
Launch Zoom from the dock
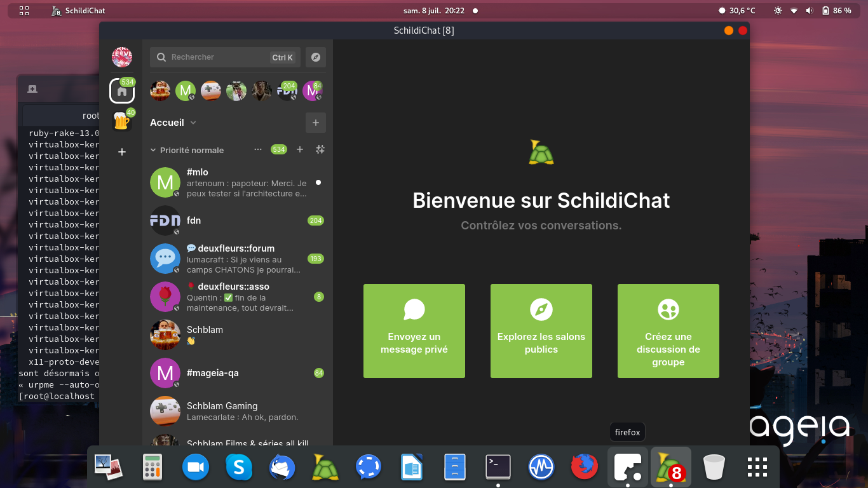click(x=196, y=467)
